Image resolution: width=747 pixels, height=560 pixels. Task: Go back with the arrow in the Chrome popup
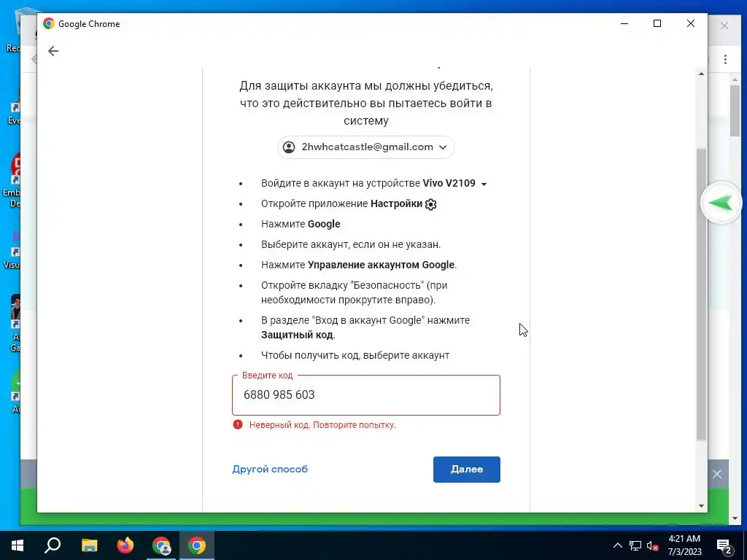coord(53,51)
